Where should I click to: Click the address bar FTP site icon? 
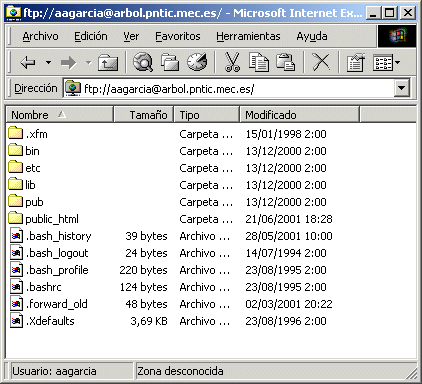[x=73, y=88]
